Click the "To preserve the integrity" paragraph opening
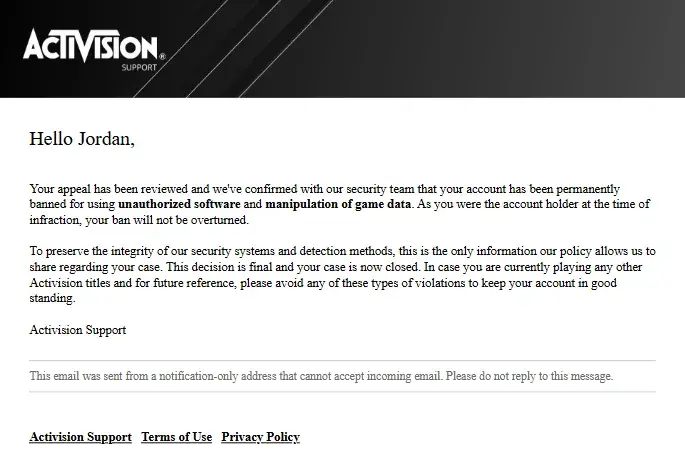The height and width of the screenshot is (468, 685). coord(100,251)
